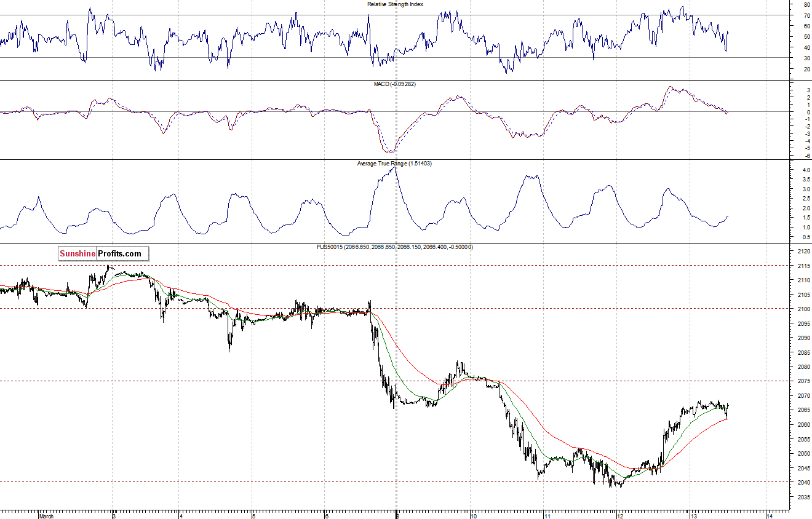The image size is (812, 519).
Task: Click date axis label 8
Action: click(397, 516)
